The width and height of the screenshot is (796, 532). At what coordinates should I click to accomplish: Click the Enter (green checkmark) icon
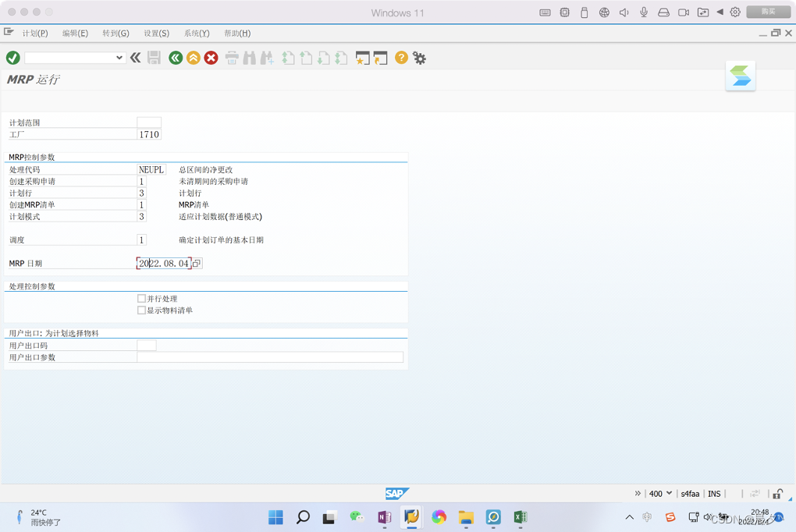click(x=12, y=58)
